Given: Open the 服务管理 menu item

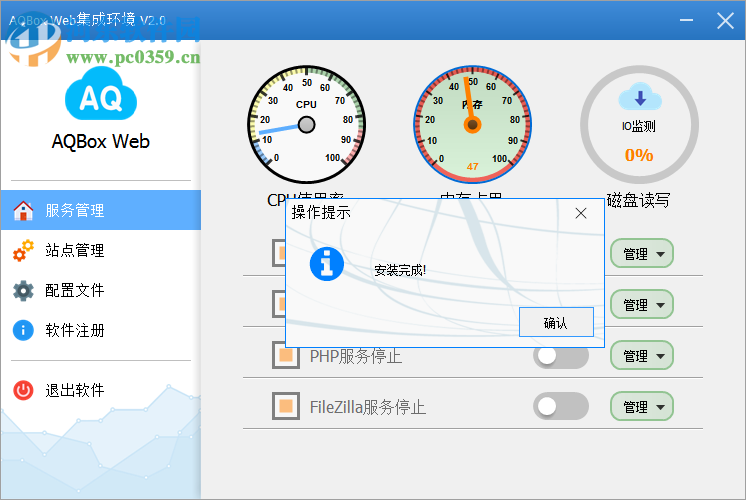Looking at the screenshot, I should pos(101,210).
